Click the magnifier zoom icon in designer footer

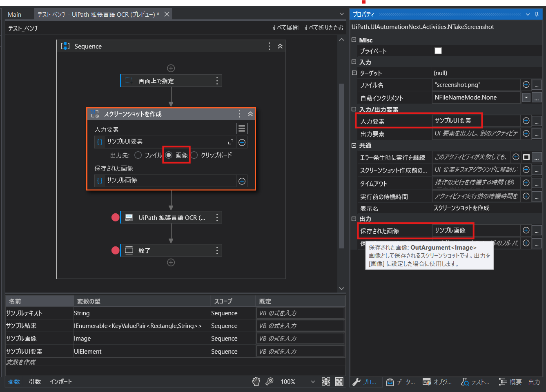pos(270,382)
